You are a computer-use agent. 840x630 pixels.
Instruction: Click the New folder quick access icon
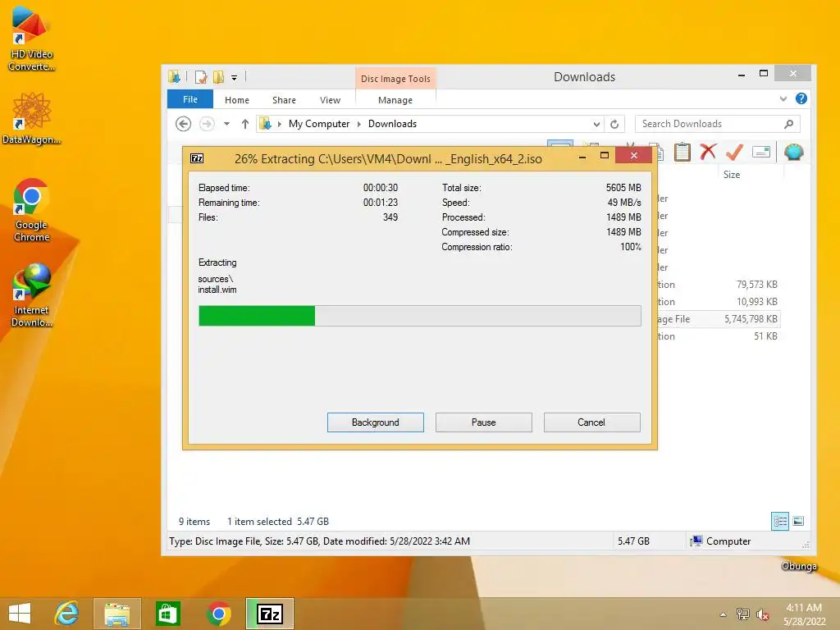pyautogui.click(x=218, y=77)
